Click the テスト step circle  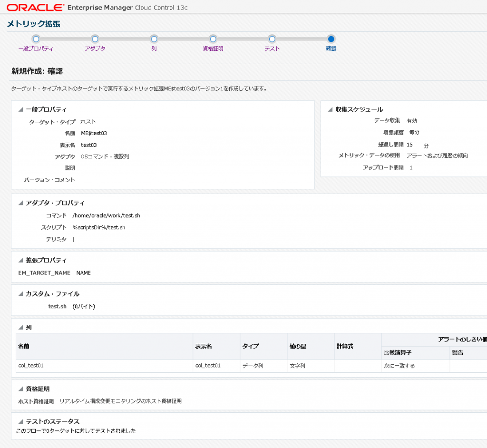(x=272, y=39)
